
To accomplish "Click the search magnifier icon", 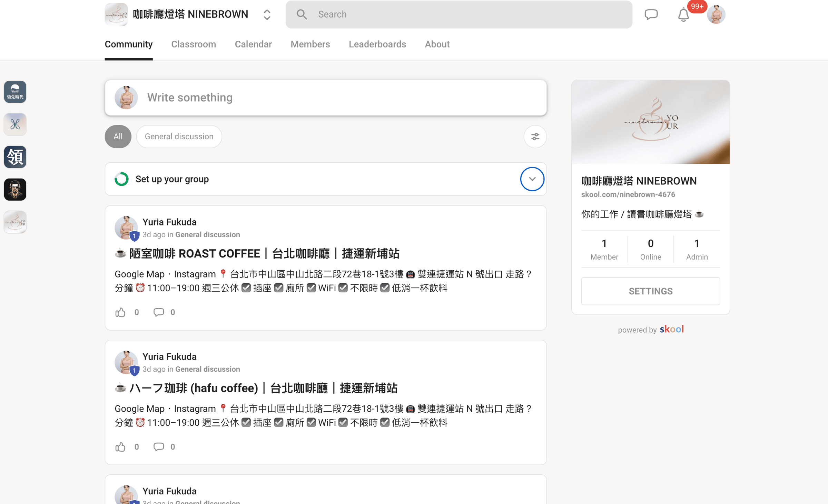I will click(x=302, y=14).
